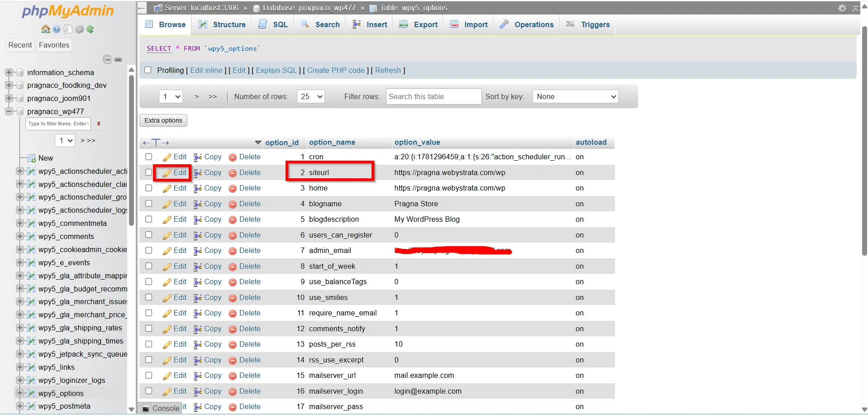Click Copy icon for blogdescription row

[198, 219]
